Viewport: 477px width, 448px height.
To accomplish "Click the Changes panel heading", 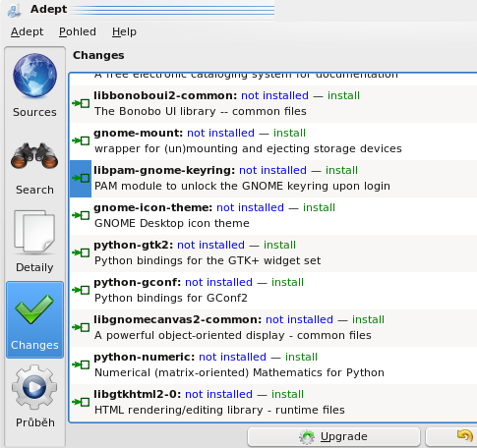I will [98, 55].
